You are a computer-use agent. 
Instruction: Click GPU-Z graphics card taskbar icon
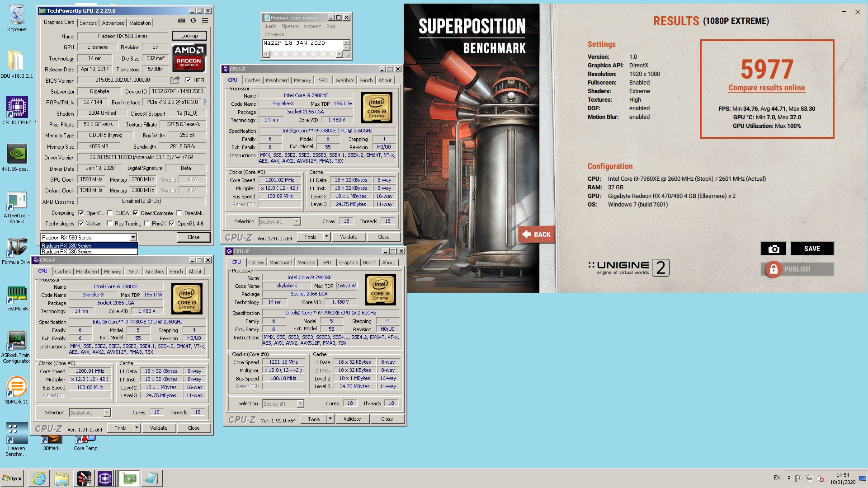click(129, 478)
